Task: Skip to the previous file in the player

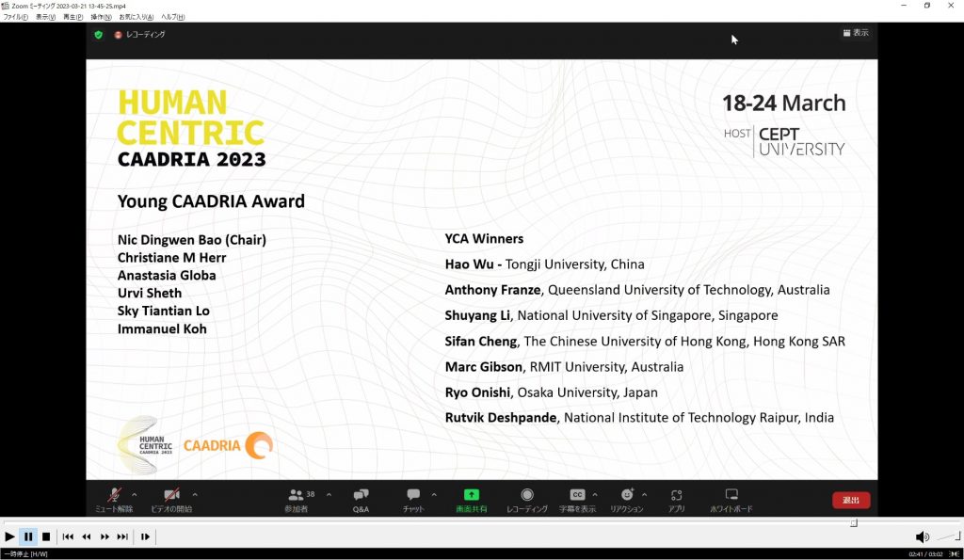Action: click(68, 536)
